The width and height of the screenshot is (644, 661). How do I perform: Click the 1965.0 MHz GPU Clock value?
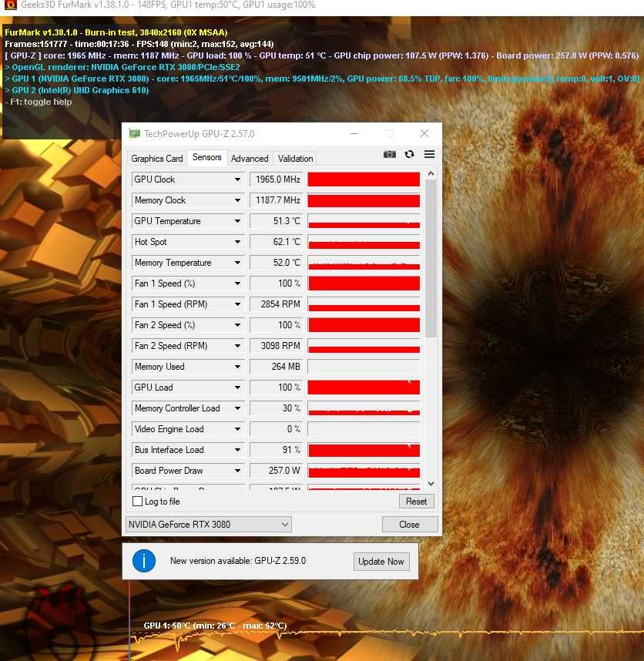276,180
